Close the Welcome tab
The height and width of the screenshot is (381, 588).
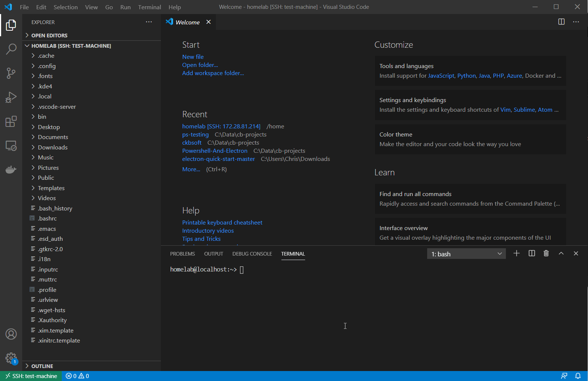[x=209, y=22]
